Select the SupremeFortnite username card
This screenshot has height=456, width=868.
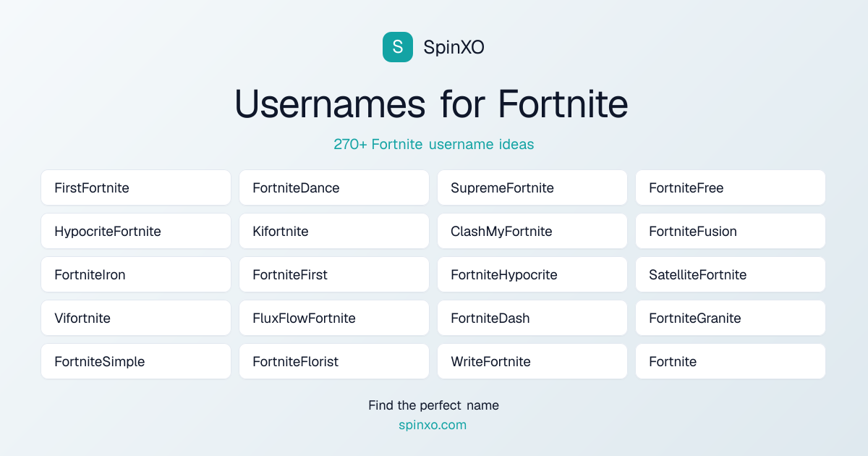click(x=532, y=187)
